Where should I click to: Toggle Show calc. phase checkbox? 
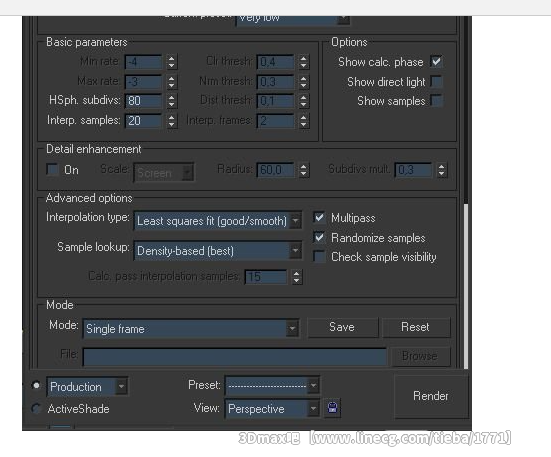(x=436, y=62)
